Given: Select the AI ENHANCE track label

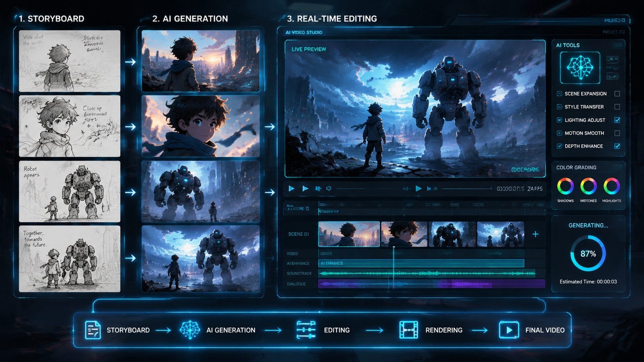Looking at the screenshot, I should point(298,263).
